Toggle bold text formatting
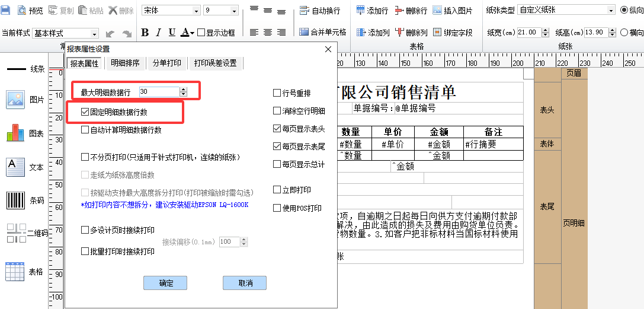Screen dimensions: 644x309 click(x=145, y=33)
